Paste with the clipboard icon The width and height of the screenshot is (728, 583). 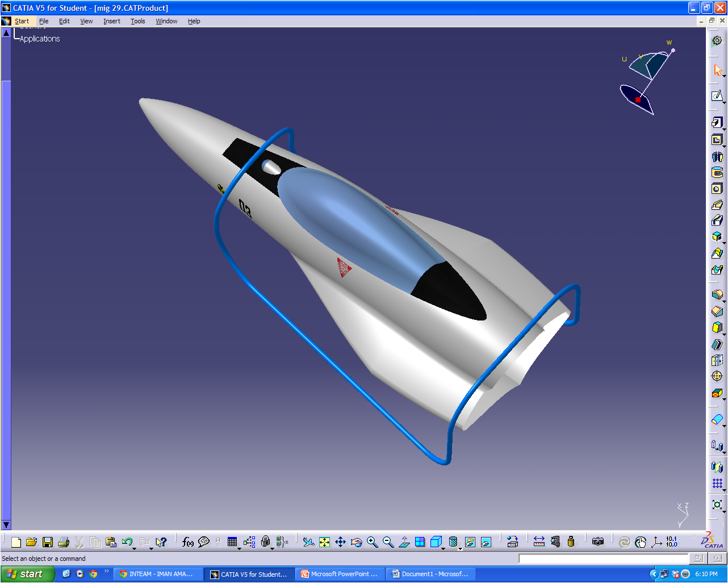click(x=111, y=542)
